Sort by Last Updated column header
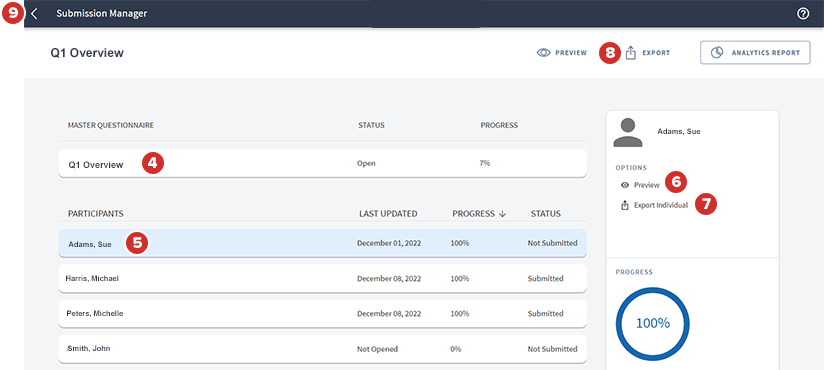Screen dimensions: 824x370 point(388,214)
